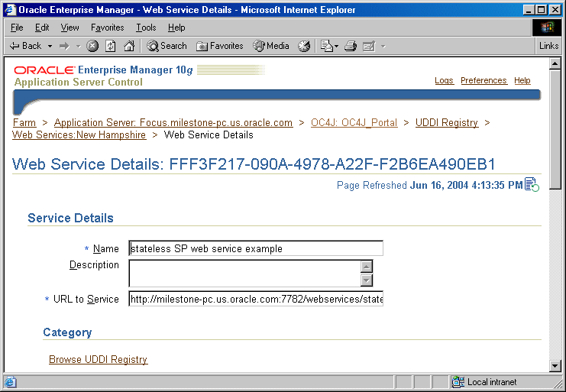Open the Back history dropdown arrow
This screenshot has height=392, width=566.
[50, 46]
